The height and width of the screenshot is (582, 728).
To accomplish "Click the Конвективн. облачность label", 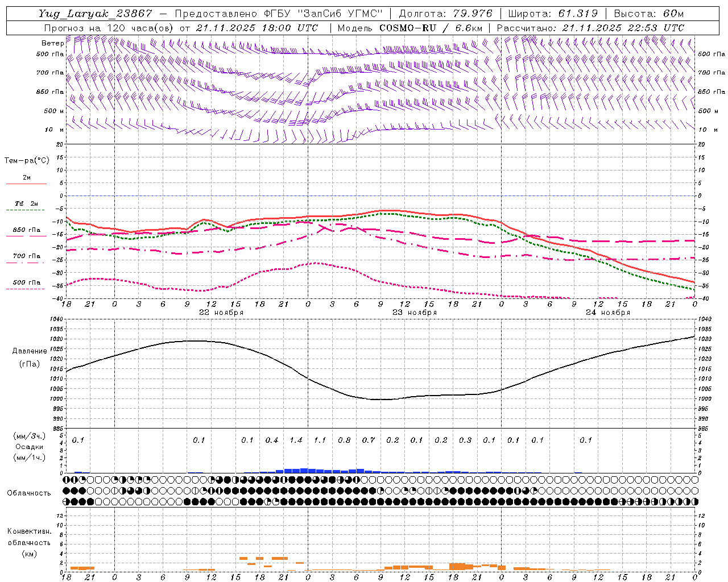I will 29,542.
